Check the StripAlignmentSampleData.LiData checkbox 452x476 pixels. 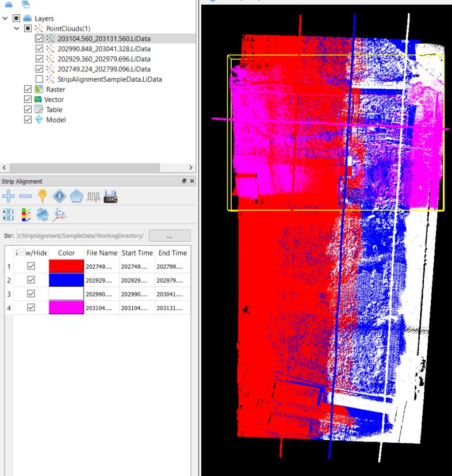click(39, 79)
